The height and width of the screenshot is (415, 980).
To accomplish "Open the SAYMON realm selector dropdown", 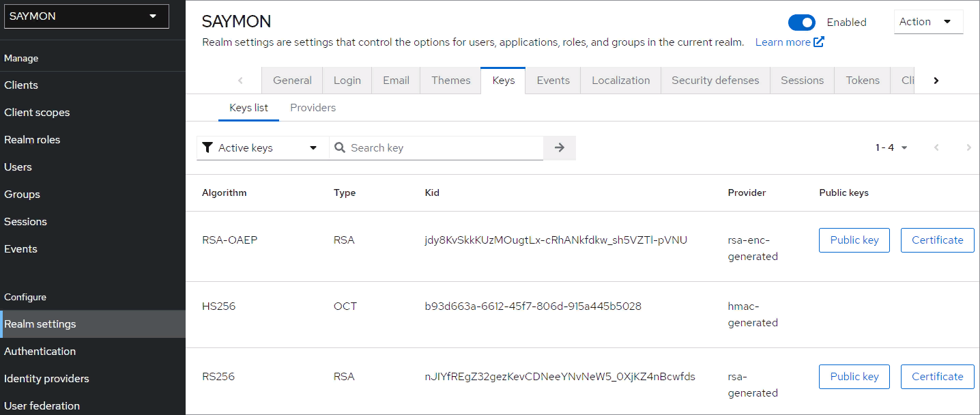I will [87, 16].
